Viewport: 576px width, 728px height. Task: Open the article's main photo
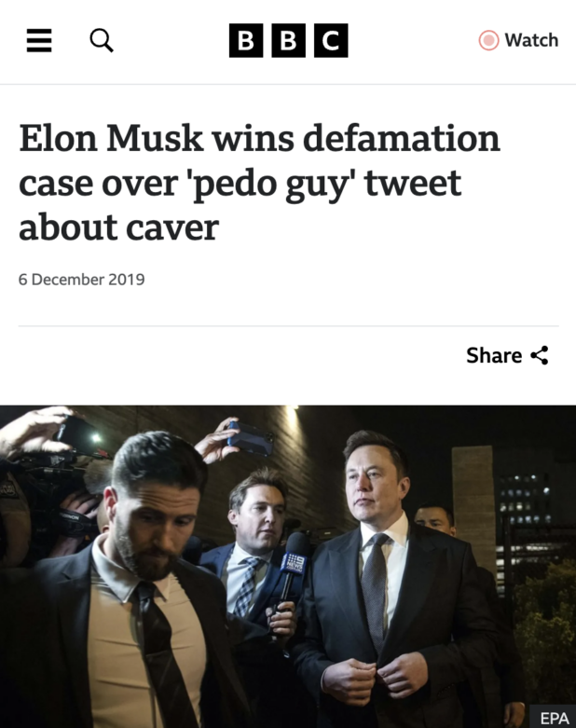[x=288, y=566]
